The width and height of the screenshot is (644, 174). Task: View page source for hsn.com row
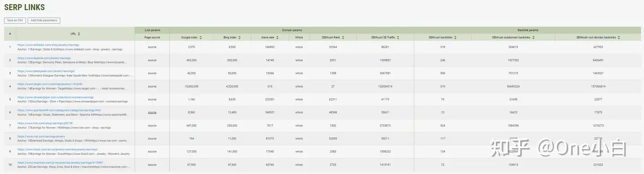pos(152,125)
